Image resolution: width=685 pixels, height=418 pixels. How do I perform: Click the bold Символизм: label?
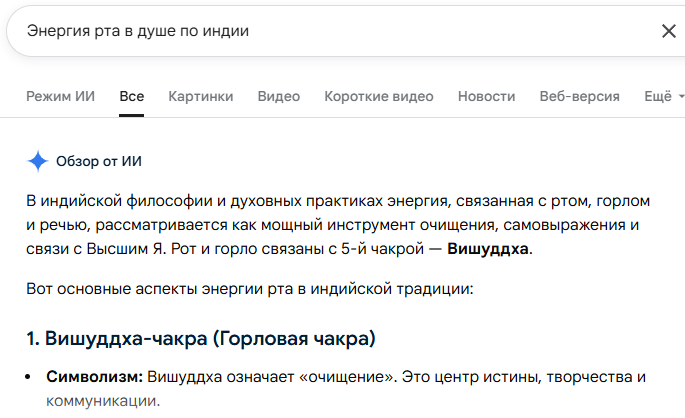click(x=95, y=377)
